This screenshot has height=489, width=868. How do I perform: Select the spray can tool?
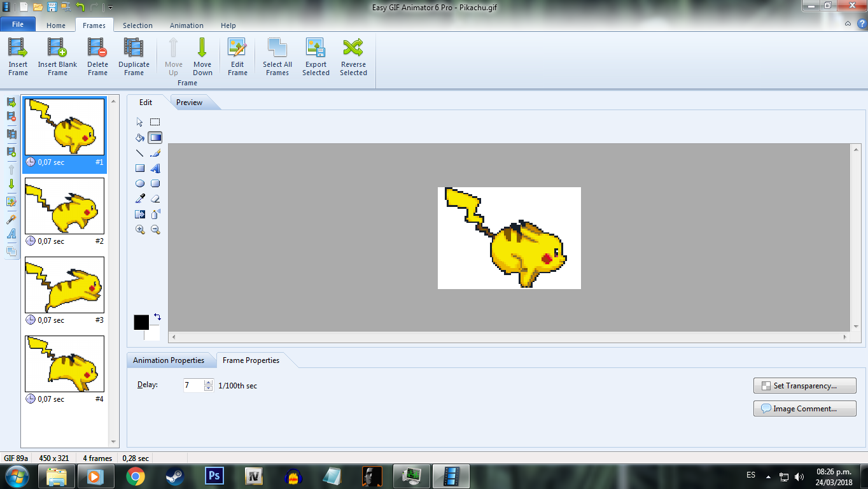coord(155,214)
